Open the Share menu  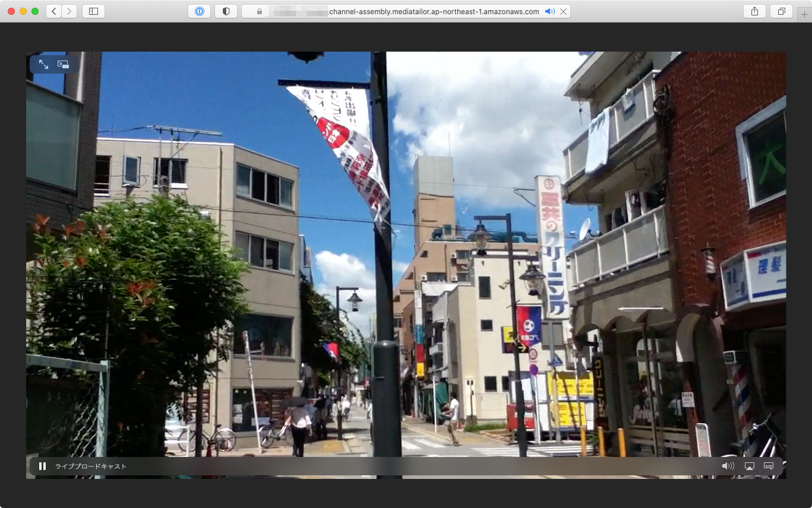[754, 11]
